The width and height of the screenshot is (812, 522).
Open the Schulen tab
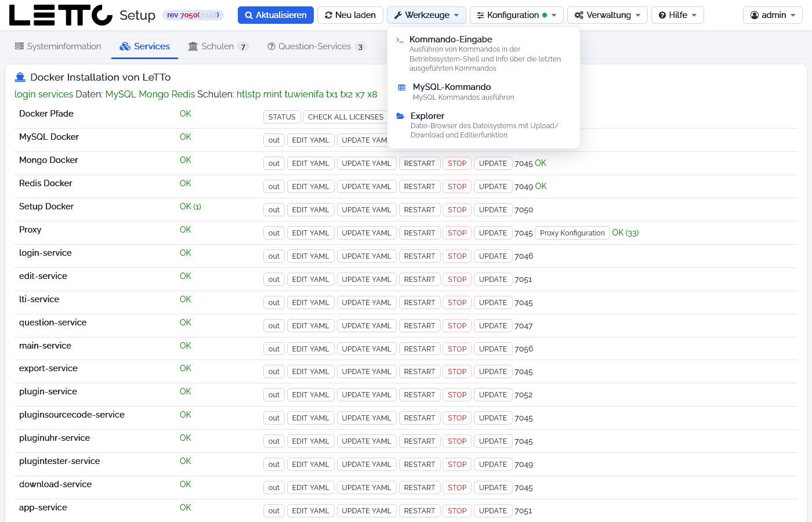click(x=218, y=46)
